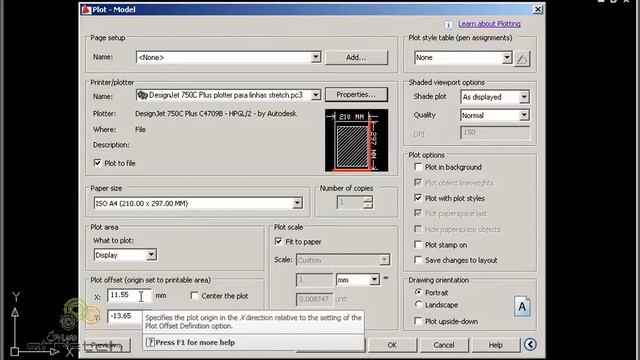Click the plotter text DesignJet 750C Plus C4709B
Viewport: 640px width, 360px height.
click(216, 113)
